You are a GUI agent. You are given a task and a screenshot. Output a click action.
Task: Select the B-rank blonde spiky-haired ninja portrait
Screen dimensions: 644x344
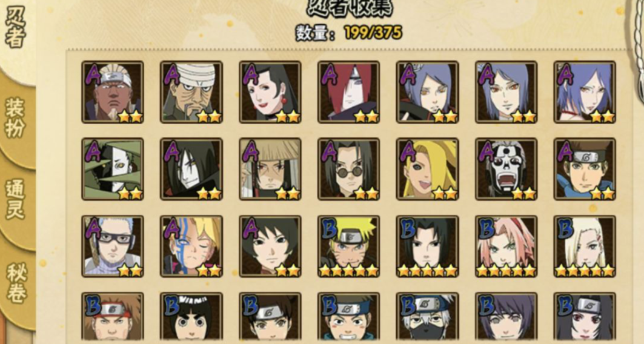[x=349, y=246]
